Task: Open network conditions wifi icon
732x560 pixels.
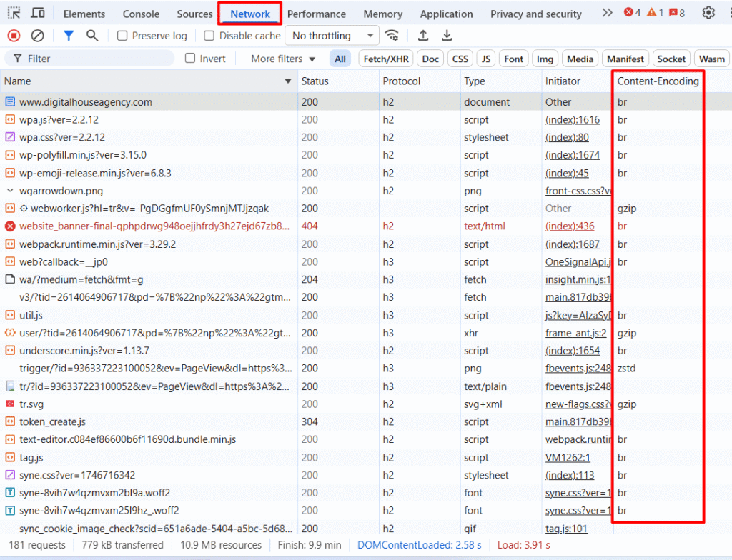Action: pos(392,36)
